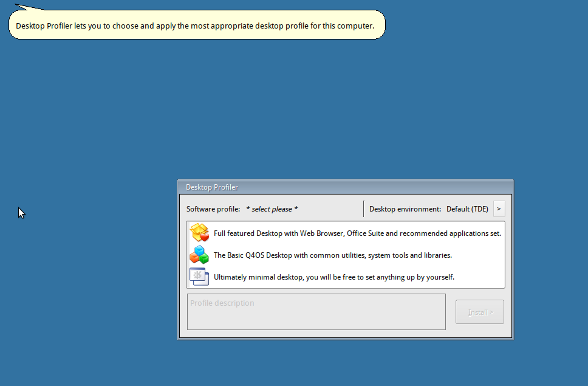Click the 'Default (TDE)' desktop environment value

(467, 209)
